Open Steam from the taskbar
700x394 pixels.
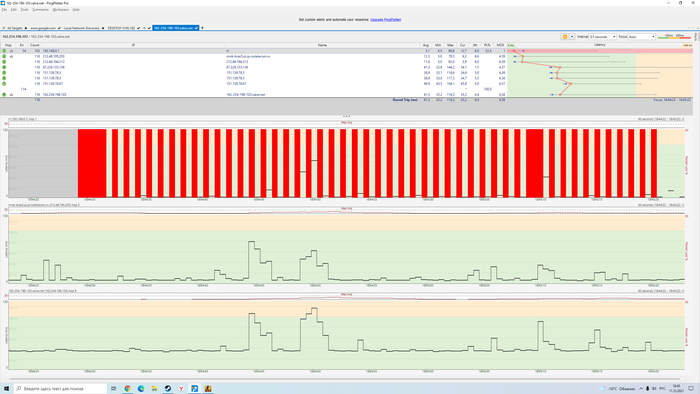tap(167, 388)
